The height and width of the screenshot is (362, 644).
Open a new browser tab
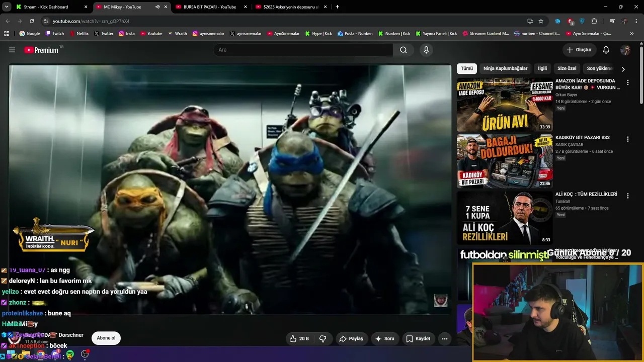pos(337,7)
